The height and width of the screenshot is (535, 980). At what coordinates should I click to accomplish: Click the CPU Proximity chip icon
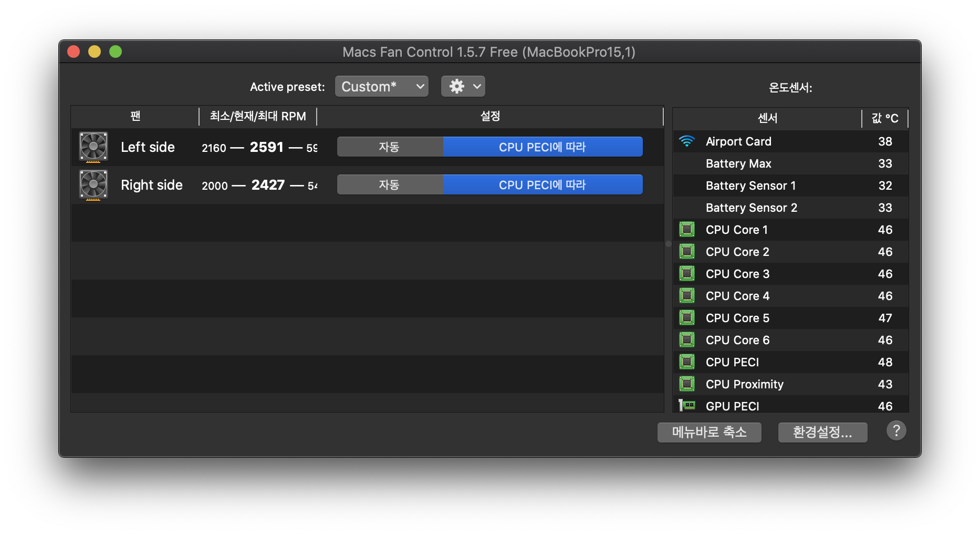pos(687,384)
